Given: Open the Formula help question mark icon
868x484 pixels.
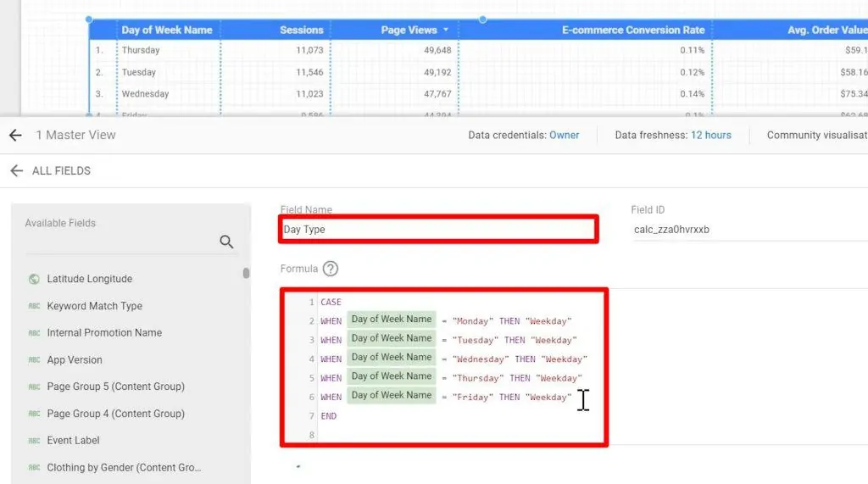Looking at the screenshot, I should pos(331,269).
